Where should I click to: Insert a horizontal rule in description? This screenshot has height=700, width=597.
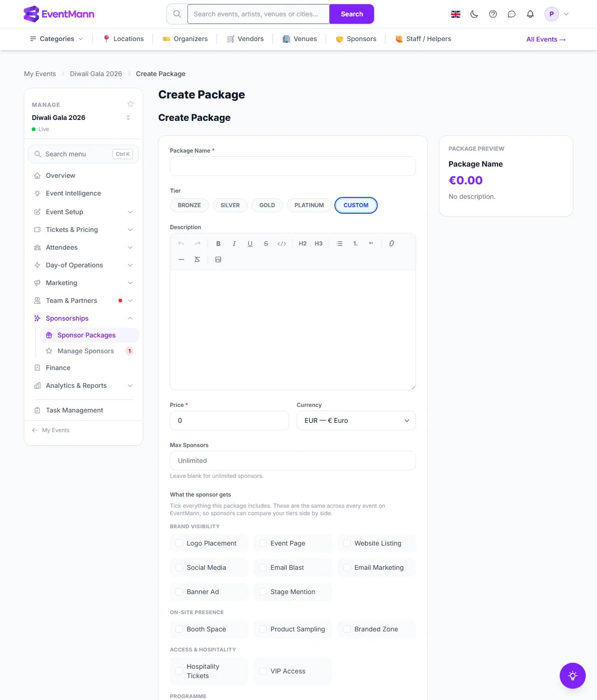(181, 259)
